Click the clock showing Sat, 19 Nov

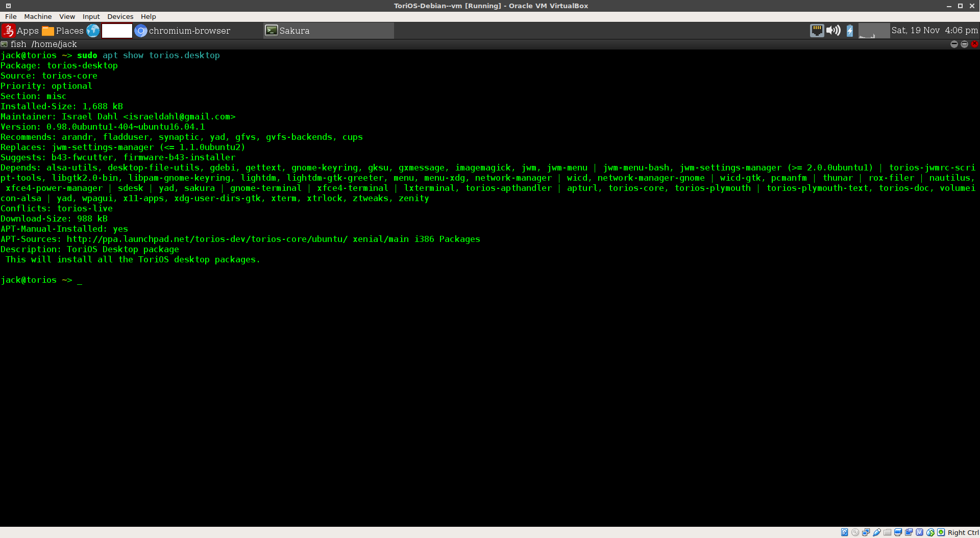pyautogui.click(x=935, y=31)
